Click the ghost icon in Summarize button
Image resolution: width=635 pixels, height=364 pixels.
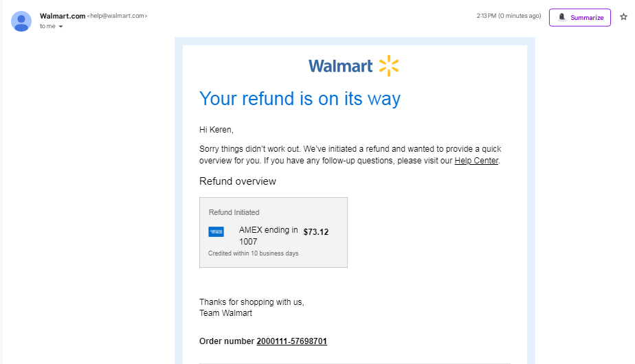coord(561,17)
